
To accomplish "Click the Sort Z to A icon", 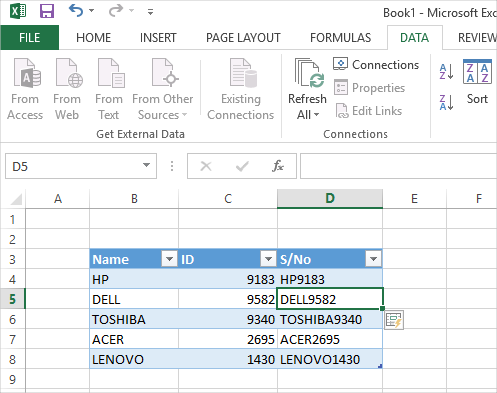I will click(x=446, y=102).
